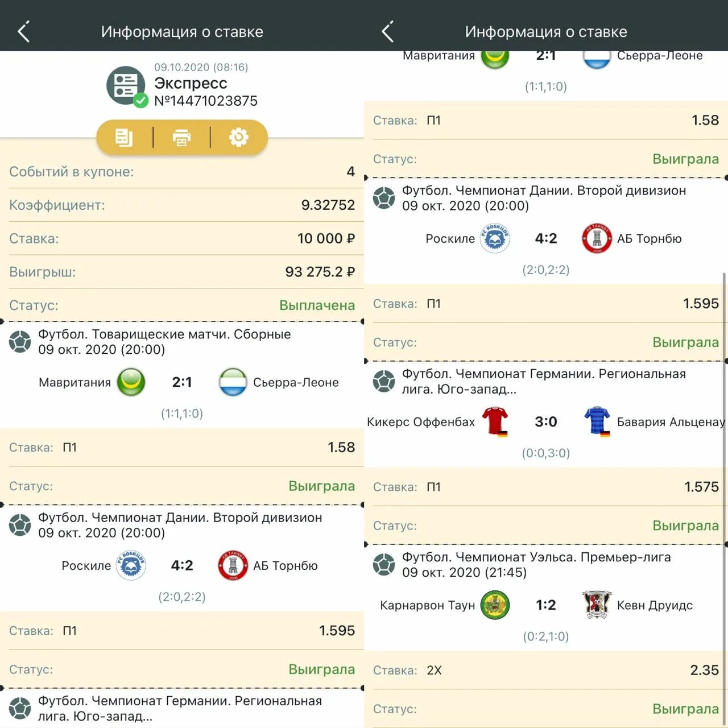The image size is (728, 728).
Task: Tap the football icon beside Товарищеские матчи. Сборные
Action: tap(20, 342)
